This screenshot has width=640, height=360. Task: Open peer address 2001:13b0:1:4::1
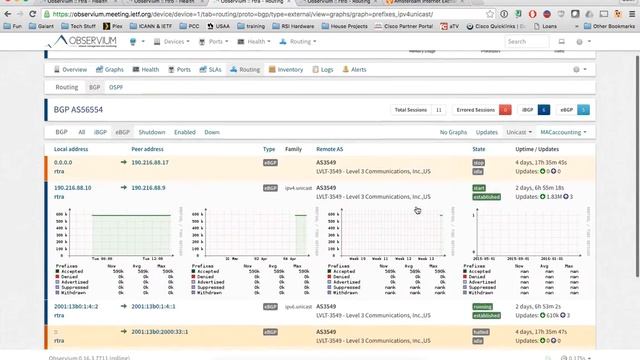click(x=153, y=307)
